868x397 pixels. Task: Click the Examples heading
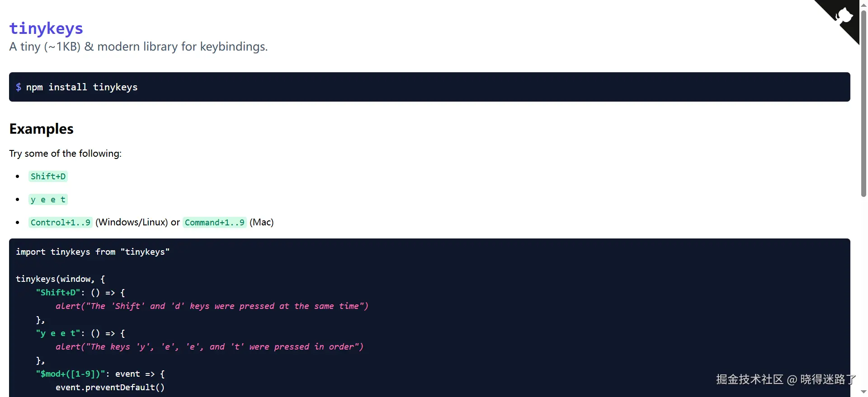pyautogui.click(x=41, y=129)
